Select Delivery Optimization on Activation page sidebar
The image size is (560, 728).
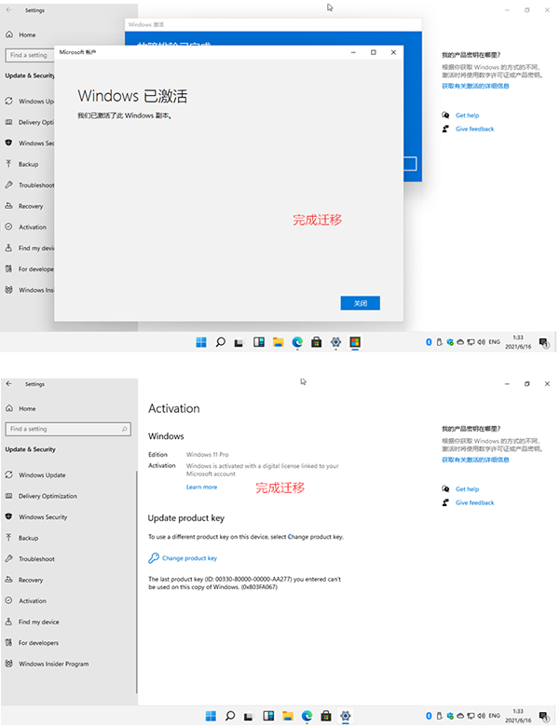[x=48, y=496]
